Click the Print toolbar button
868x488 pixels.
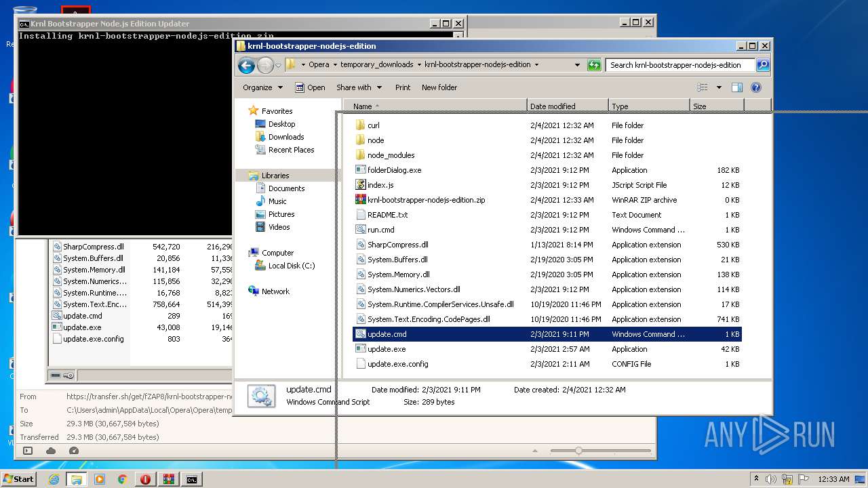click(403, 87)
